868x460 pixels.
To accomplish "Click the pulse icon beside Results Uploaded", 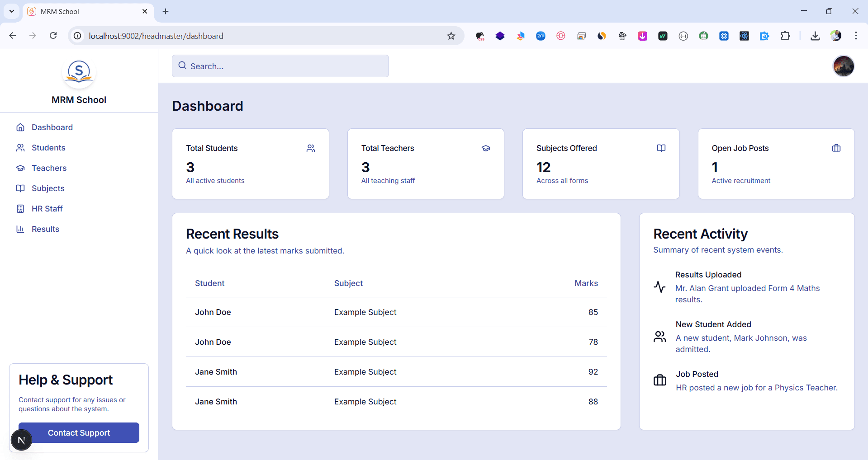I will [659, 287].
